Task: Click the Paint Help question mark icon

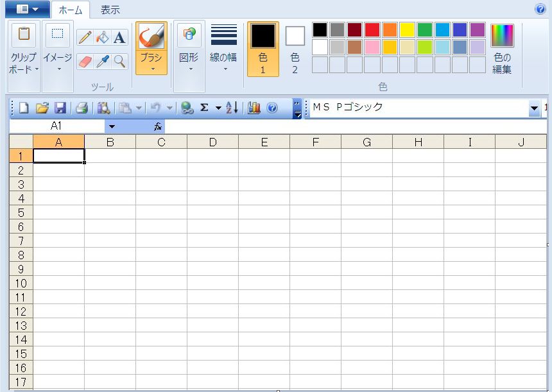Action: coord(540,9)
